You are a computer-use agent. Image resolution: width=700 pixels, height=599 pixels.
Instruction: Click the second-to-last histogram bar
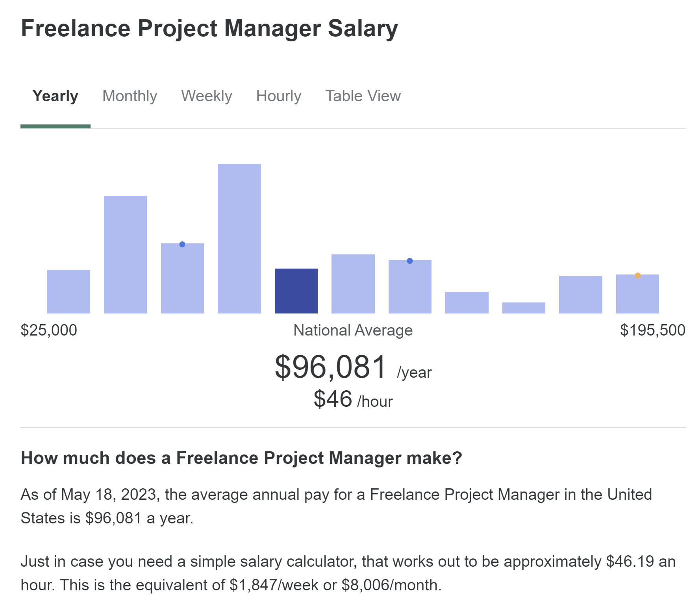580,295
